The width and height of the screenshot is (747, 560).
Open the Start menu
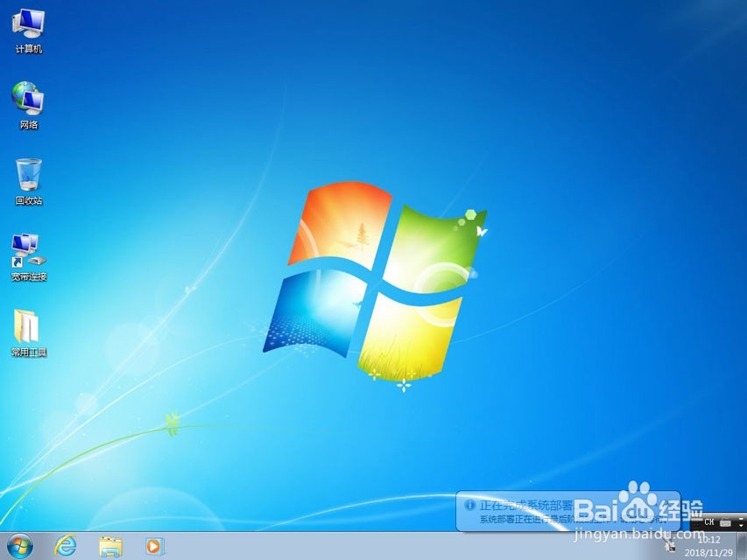coord(18,545)
